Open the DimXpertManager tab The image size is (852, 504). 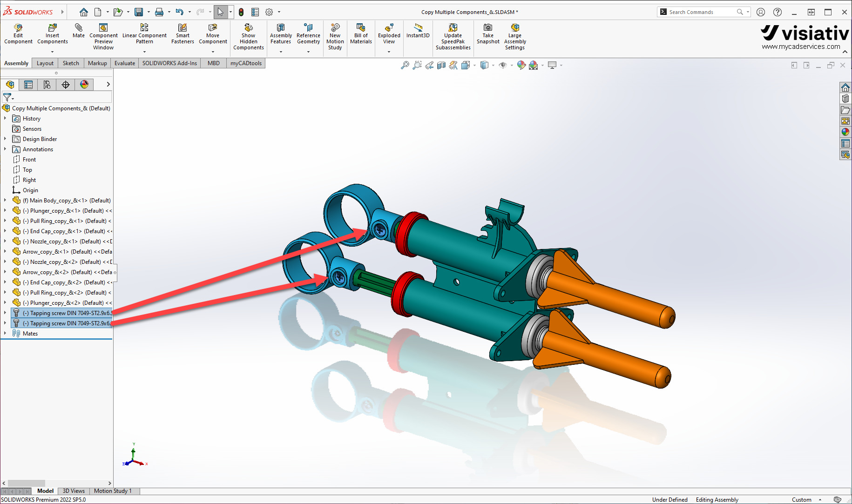66,84
